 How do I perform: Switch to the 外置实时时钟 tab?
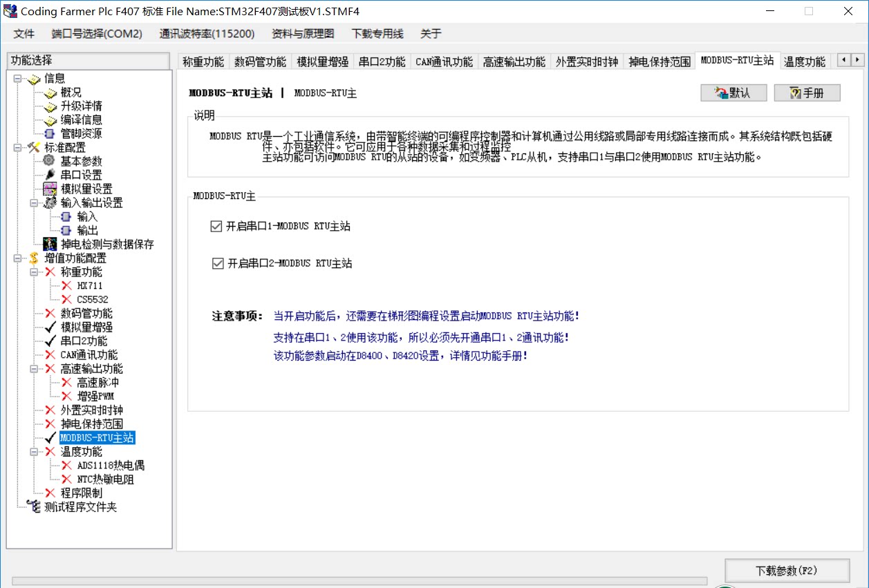coord(587,61)
